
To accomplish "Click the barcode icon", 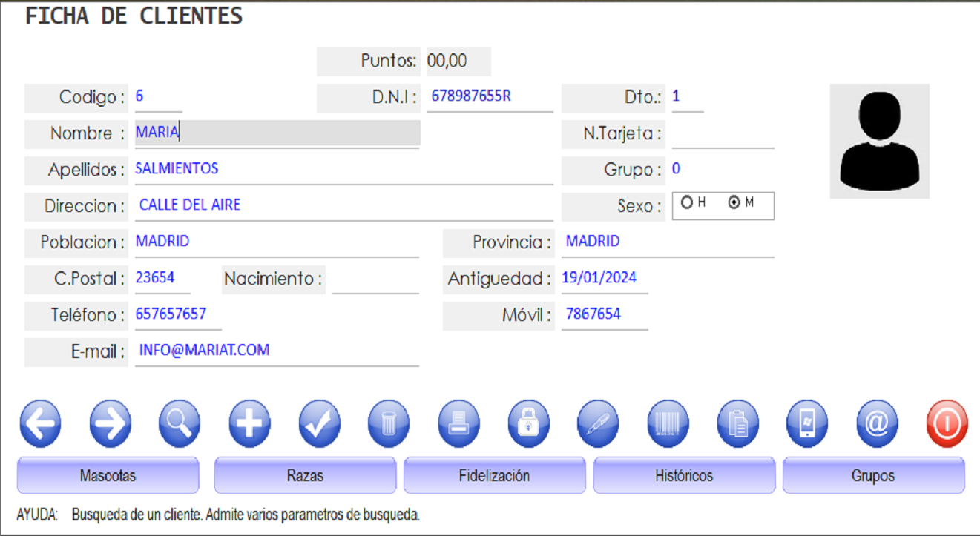I will pyautogui.click(x=668, y=424).
